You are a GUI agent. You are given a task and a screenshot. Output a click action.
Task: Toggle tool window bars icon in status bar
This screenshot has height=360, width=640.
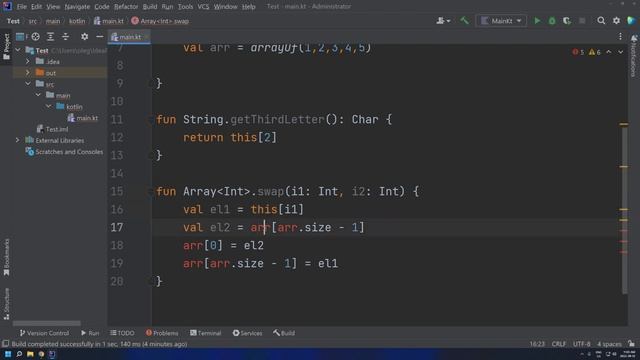click(x=6, y=344)
